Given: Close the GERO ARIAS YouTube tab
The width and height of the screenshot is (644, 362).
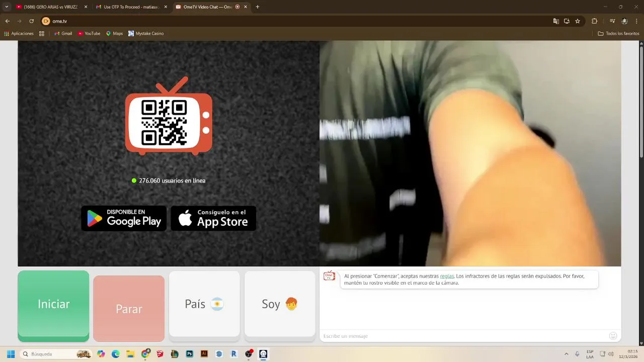Looking at the screenshot, I should 86,7.
